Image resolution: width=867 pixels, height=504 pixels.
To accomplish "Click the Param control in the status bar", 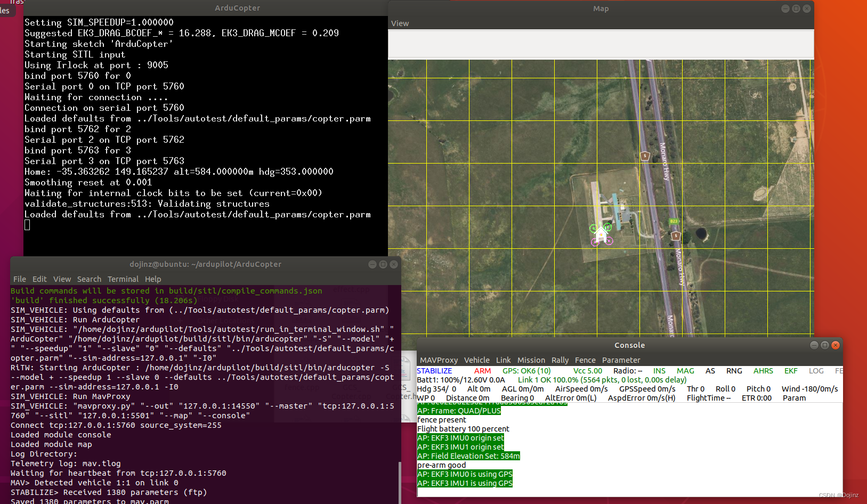I will tap(794, 397).
